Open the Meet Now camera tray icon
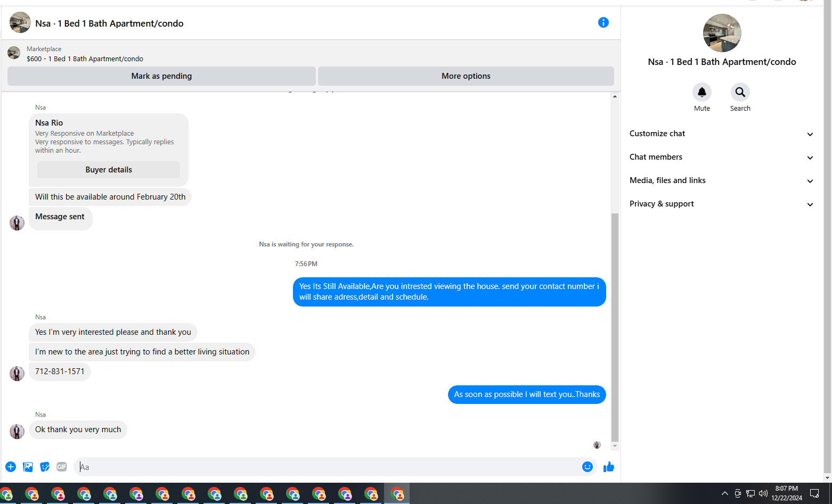 [738, 493]
